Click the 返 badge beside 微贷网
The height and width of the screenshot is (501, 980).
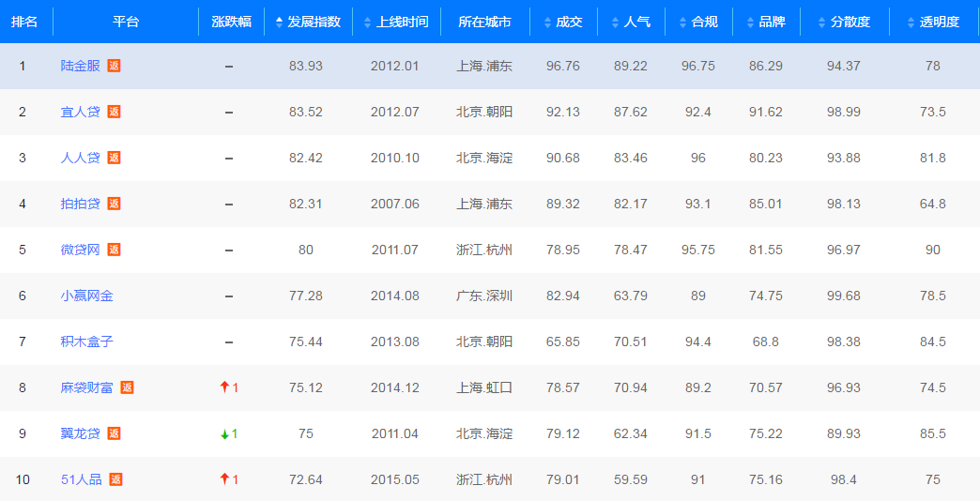pyautogui.click(x=114, y=250)
